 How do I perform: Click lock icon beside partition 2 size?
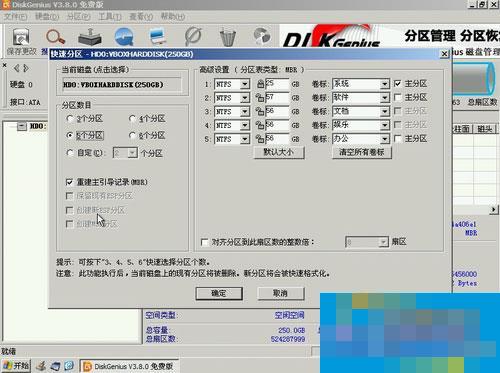(x=260, y=98)
